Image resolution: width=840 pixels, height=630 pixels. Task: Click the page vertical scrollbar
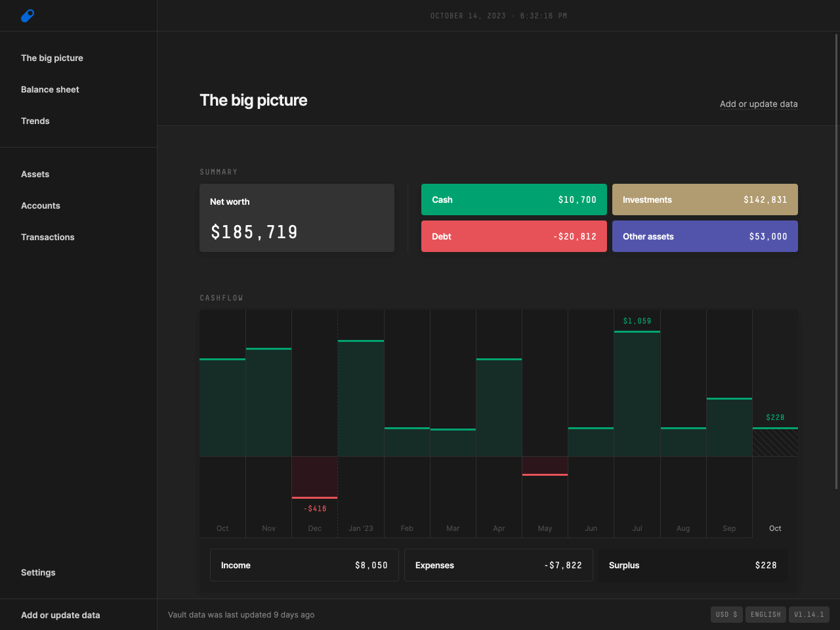click(836, 261)
